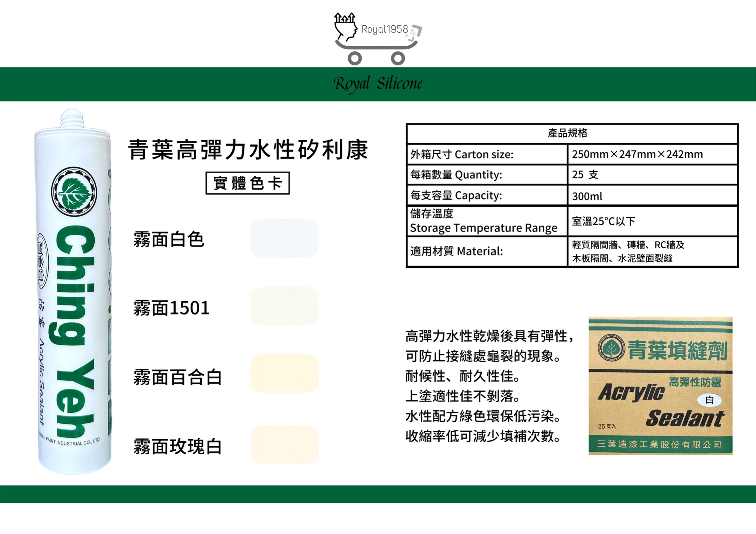The height and width of the screenshot is (534, 756).
Task: Pick the 霧面1501 color swatch
Action: 284,306
